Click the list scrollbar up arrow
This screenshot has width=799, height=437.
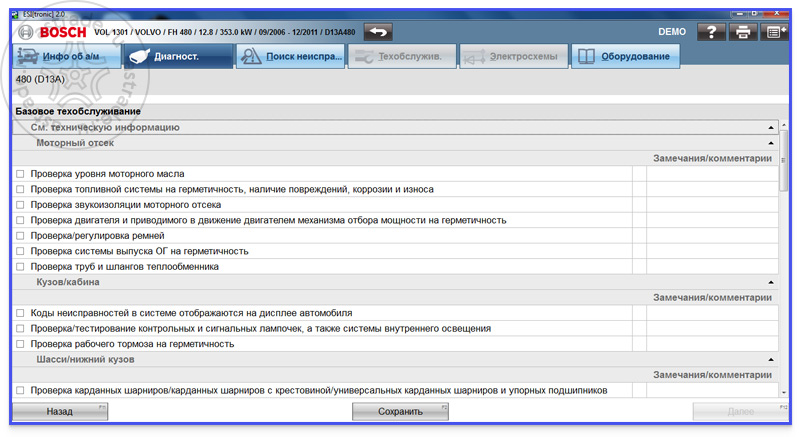coord(784,125)
